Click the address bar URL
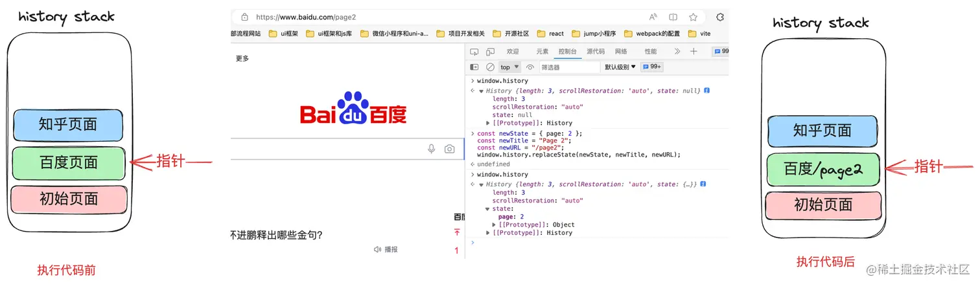The image size is (980, 286). (306, 17)
